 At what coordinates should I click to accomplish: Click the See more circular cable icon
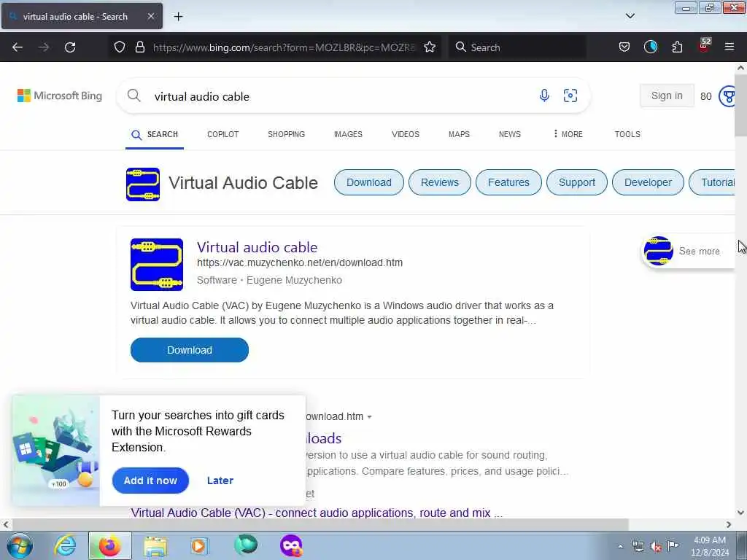pos(659,251)
